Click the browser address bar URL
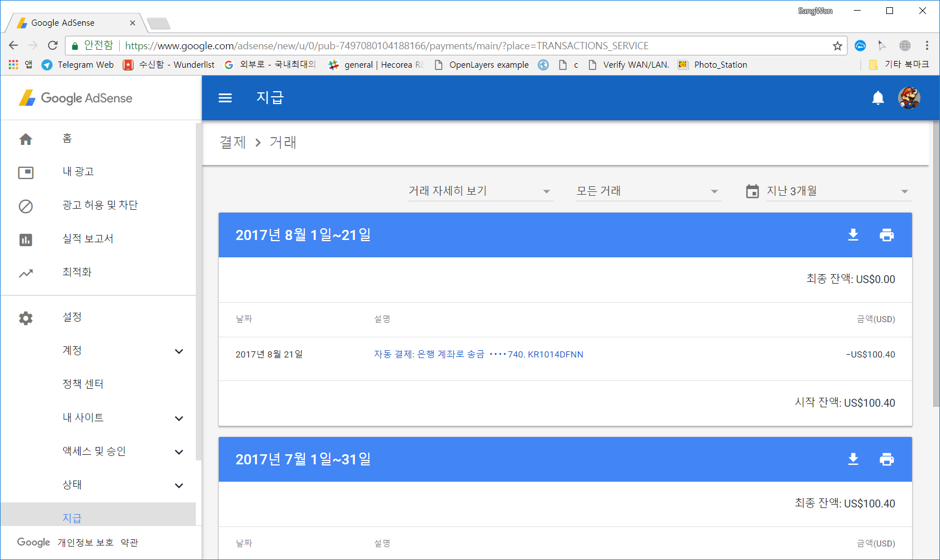The image size is (940, 560). [386, 46]
